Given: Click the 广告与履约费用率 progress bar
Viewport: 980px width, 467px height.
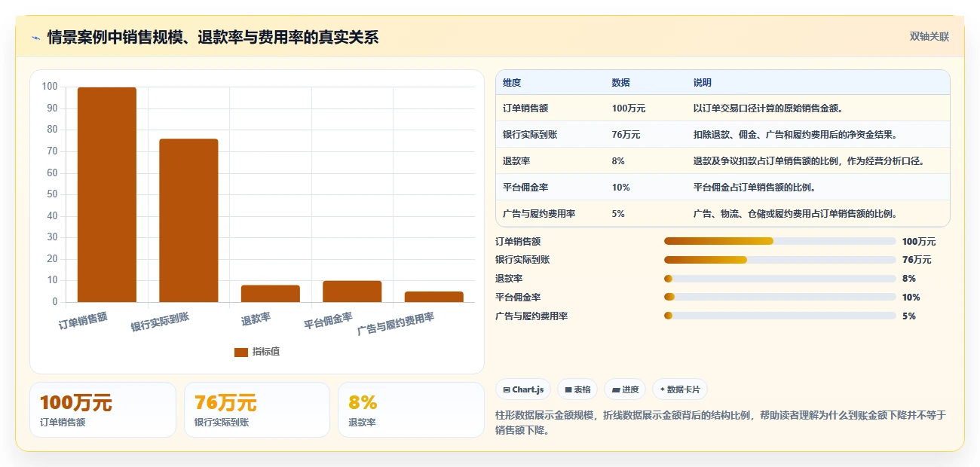Looking at the screenshot, I should click(x=779, y=316).
